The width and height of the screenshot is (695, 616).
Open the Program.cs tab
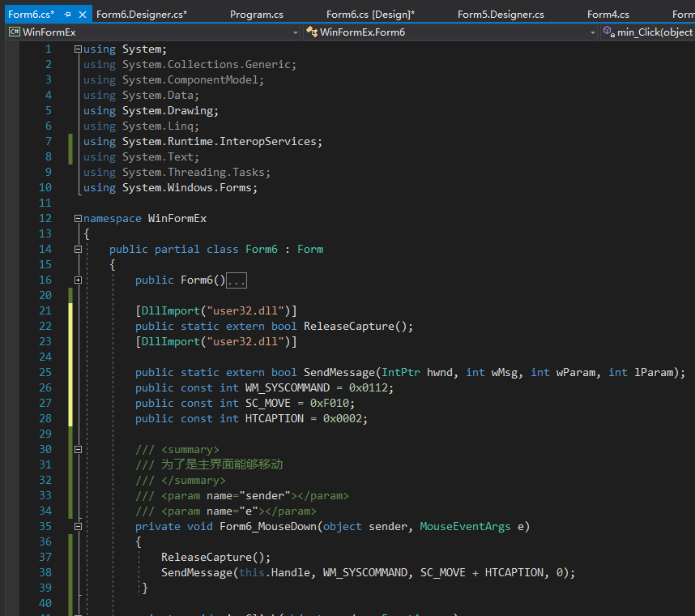point(256,15)
